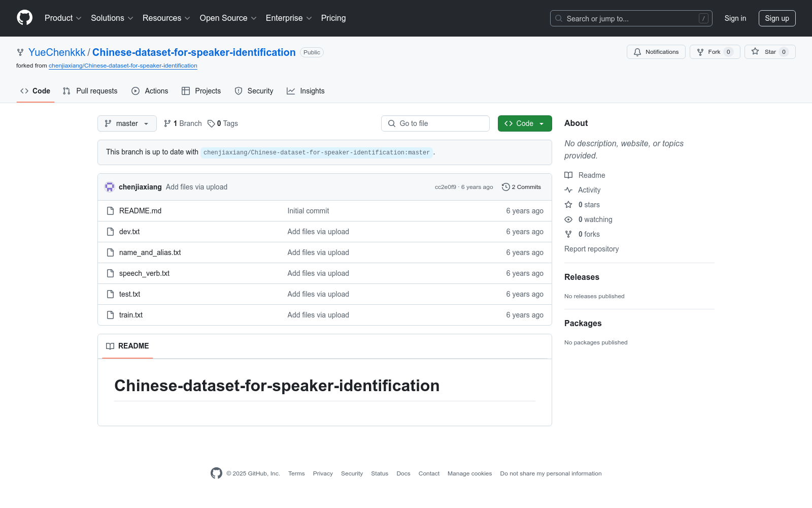Image resolution: width=812 pixels, height=508 pixels.
Task: Open the Initial commit message link
Action: (308, 211)
